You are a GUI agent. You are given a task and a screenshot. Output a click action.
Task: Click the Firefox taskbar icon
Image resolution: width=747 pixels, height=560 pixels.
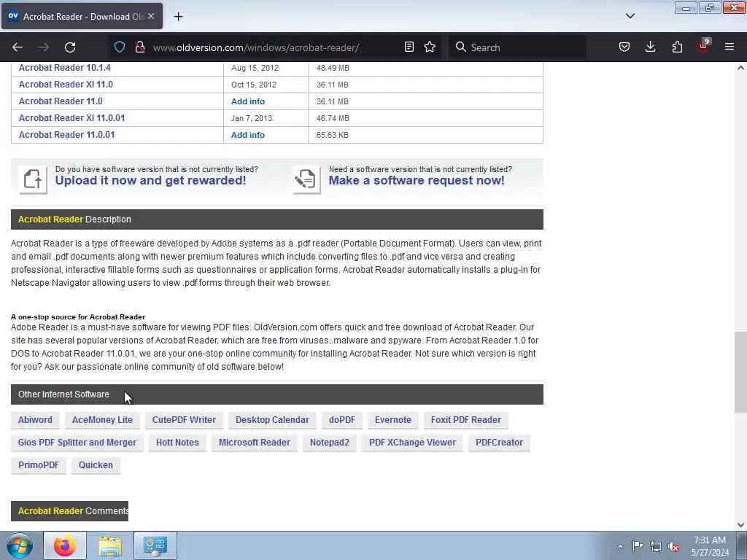(x=65, y=545)
